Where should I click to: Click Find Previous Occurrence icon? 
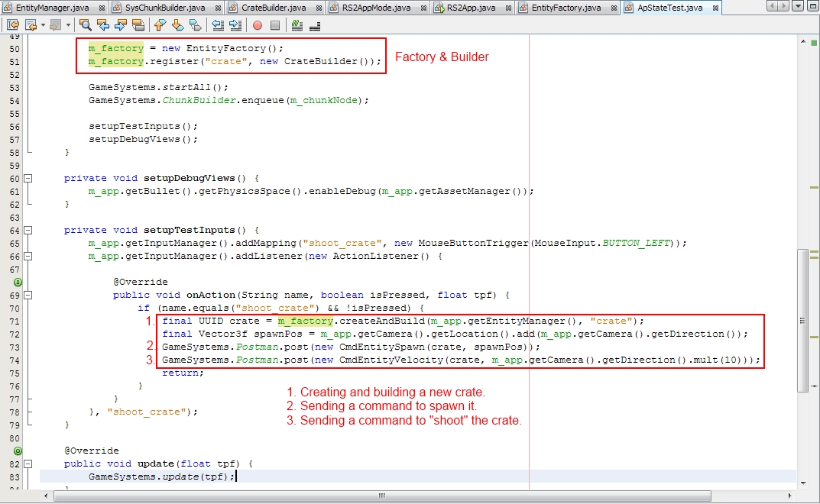(103, 25)
